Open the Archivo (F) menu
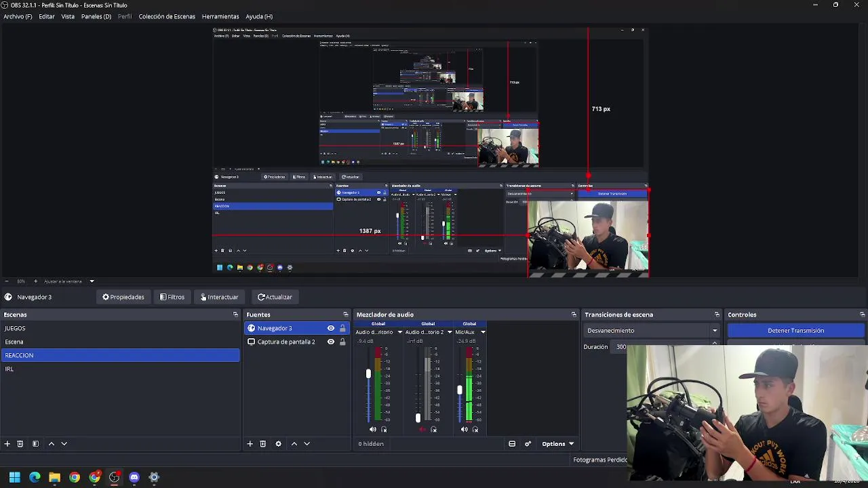 pyautogui.click(x=18, y=16)
